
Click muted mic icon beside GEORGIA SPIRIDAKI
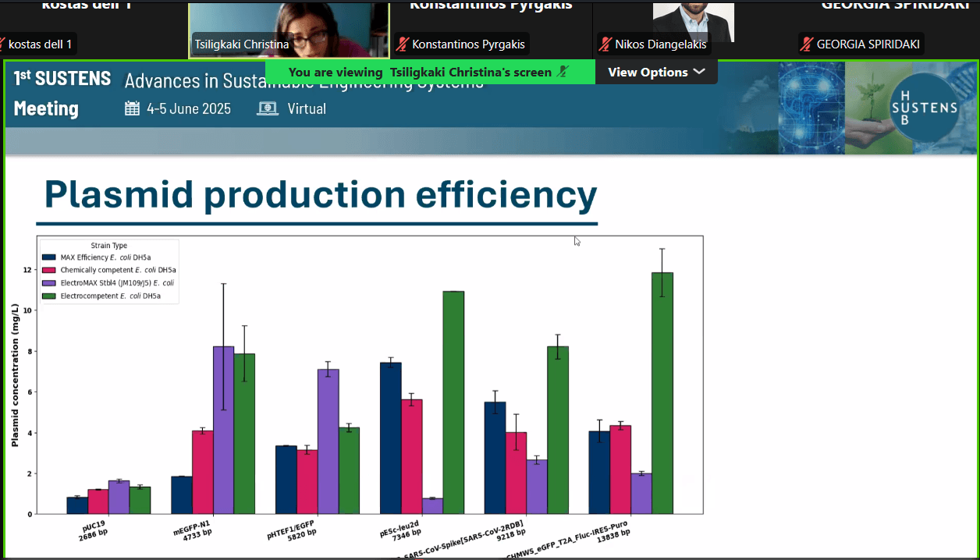tap(807, 44)
